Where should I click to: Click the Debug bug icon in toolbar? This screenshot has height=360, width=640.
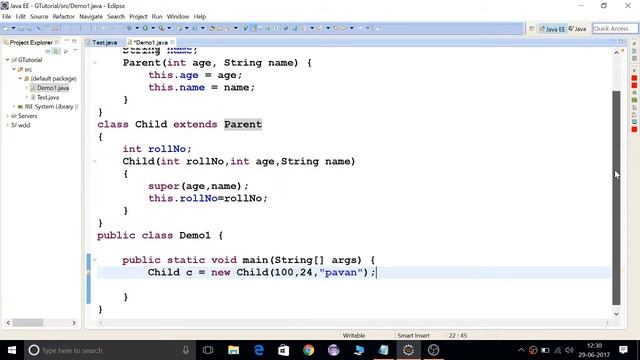129,28
